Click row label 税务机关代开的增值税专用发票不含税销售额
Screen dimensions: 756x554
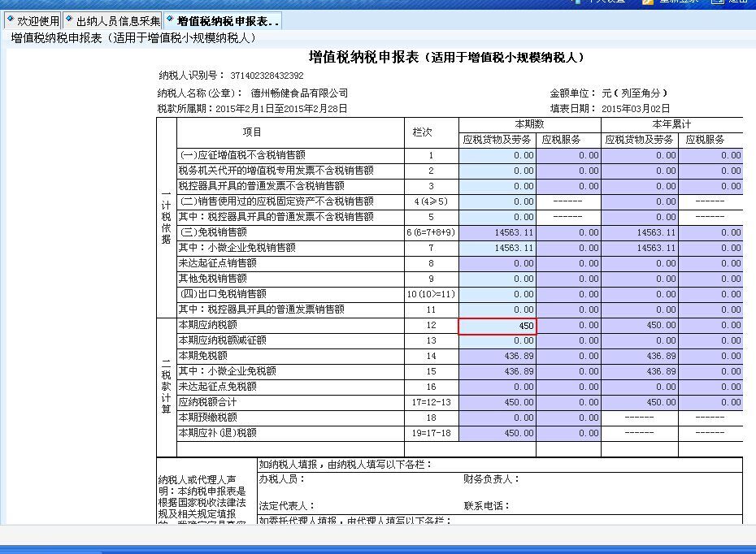tap(276, 171)
